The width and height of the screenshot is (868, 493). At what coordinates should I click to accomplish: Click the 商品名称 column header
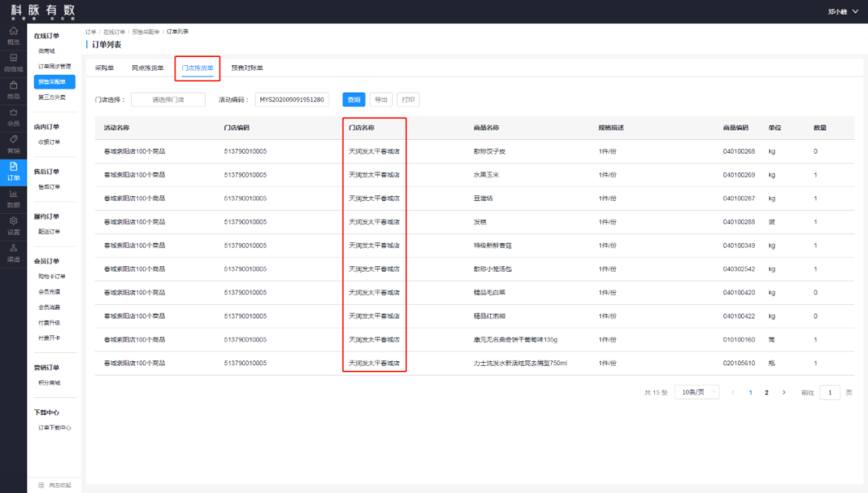pyautogui.click(x=486, y=127)
